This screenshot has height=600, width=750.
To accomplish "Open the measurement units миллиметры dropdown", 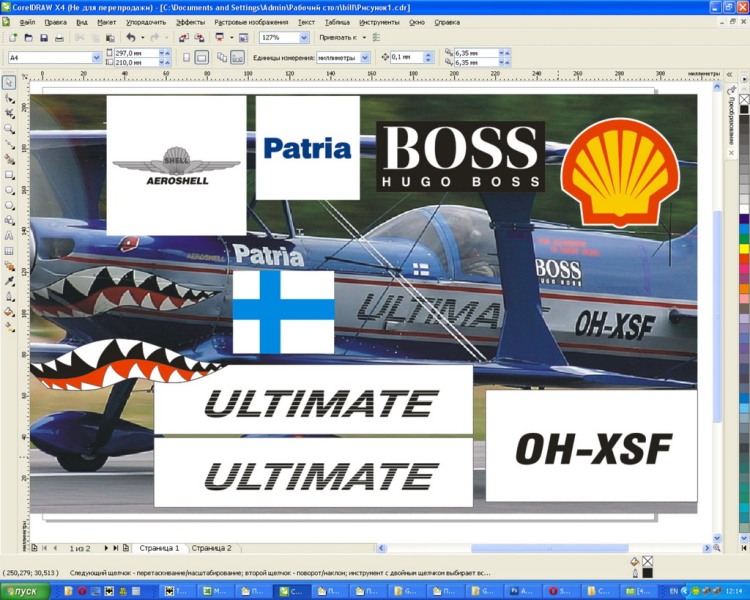I will pos(365,58).
